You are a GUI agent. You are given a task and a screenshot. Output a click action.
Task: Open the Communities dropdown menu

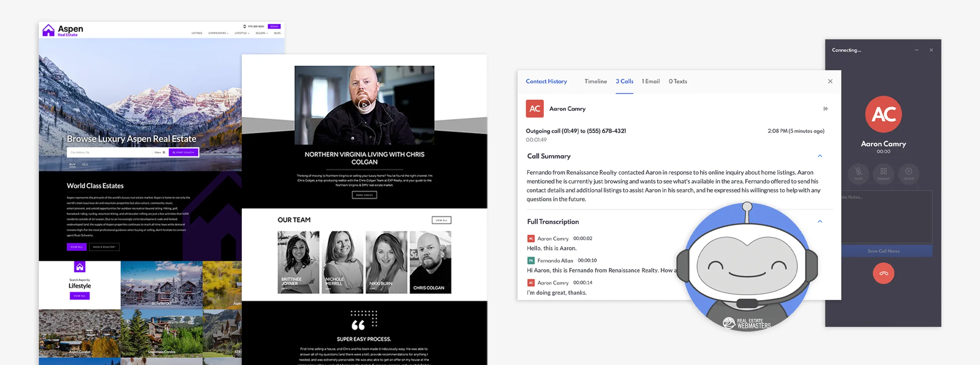[x=218, y=33]
